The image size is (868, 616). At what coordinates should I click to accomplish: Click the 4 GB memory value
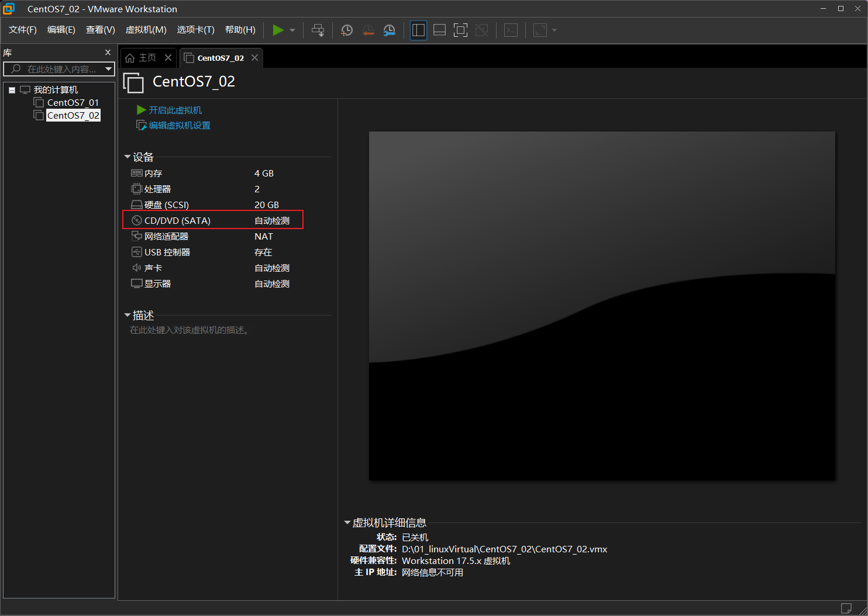(x=264, y=174)
